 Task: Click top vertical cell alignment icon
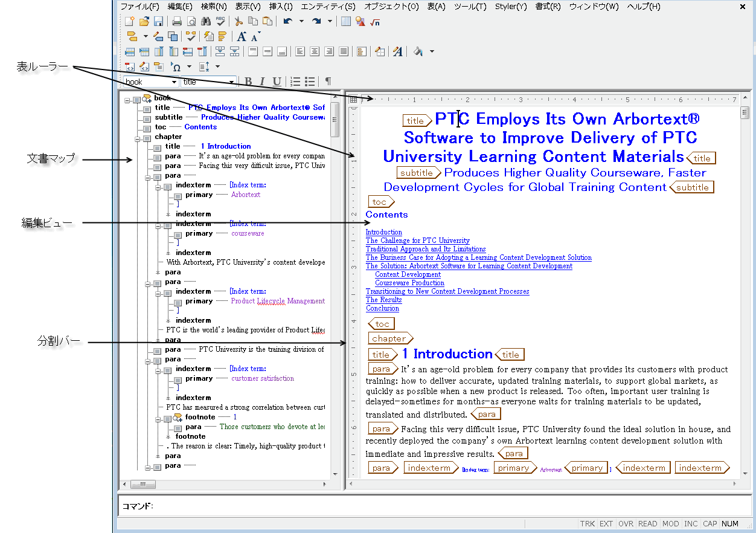click(253, 51)
